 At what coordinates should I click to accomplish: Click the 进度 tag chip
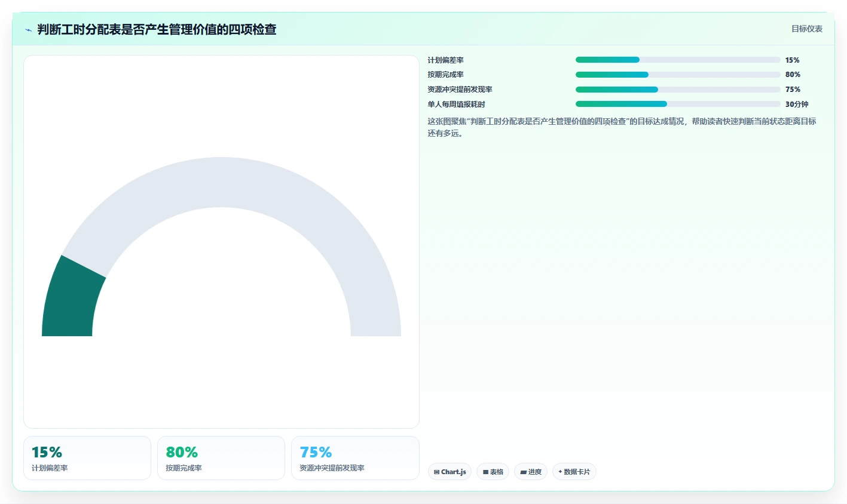[x=531, y=472]
